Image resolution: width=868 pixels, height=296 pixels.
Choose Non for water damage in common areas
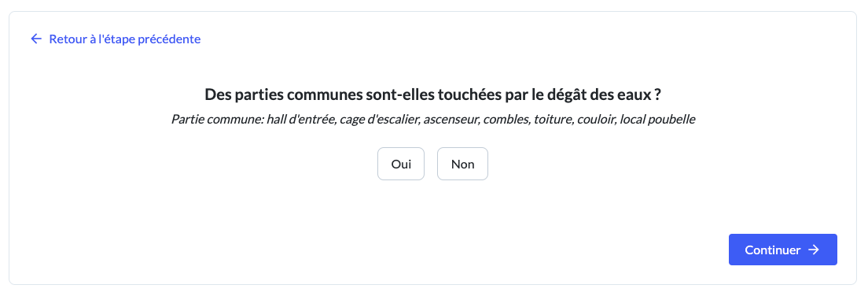(462, 164)
